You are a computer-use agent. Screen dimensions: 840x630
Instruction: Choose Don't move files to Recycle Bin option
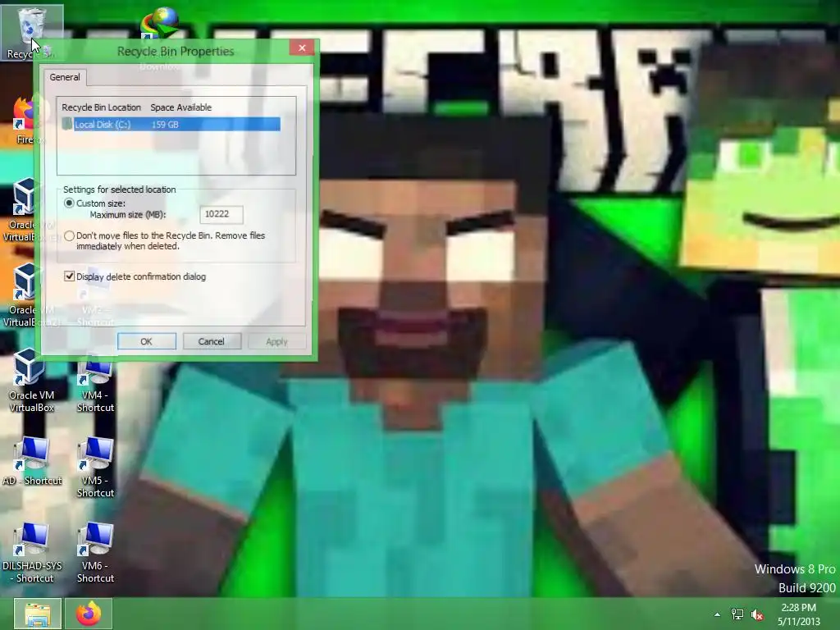[x=69, y=235]
